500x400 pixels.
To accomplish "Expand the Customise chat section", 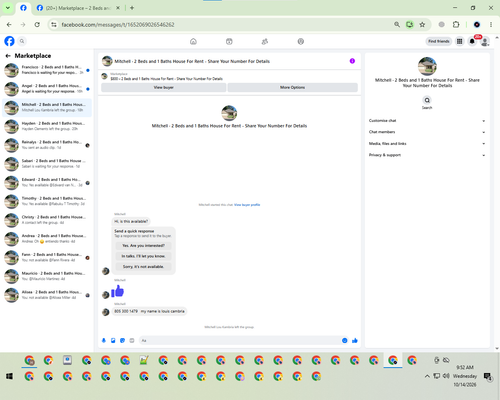I will click(427, 121).
